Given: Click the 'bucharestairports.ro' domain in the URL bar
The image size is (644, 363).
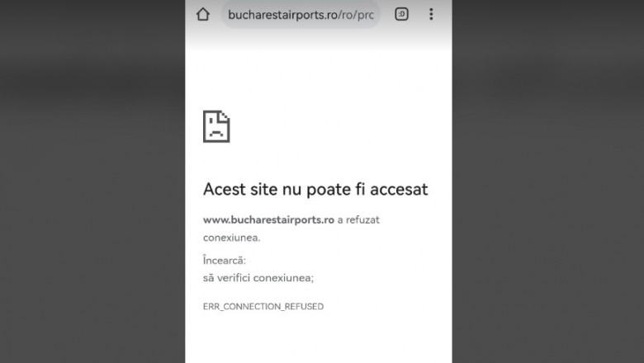Looking at the screenshot, I should tap(282, 15).
